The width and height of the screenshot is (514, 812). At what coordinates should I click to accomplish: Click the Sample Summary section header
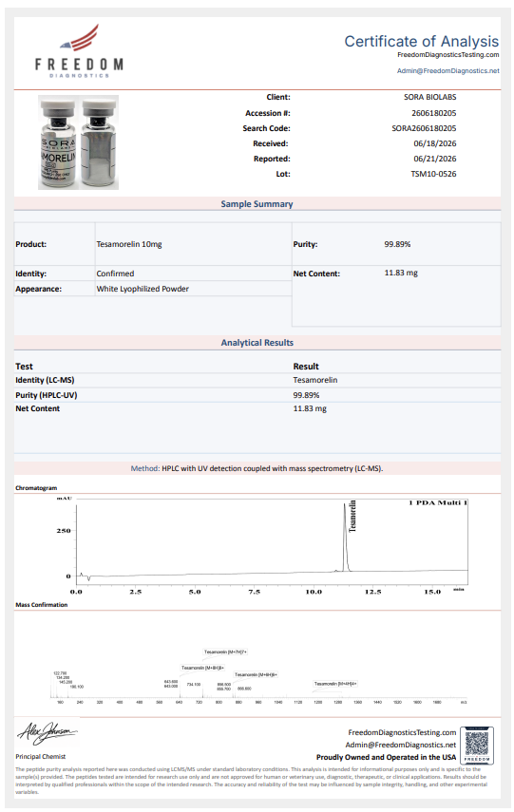(x=257, y=204)
